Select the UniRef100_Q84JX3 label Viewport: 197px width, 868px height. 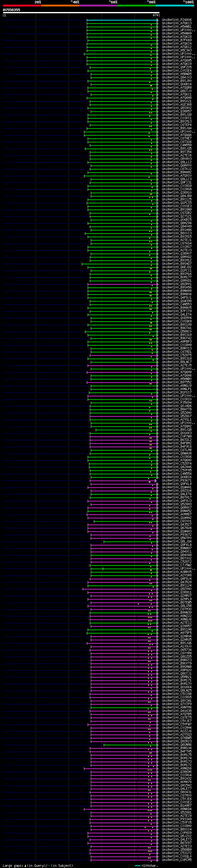pos(177,78)
